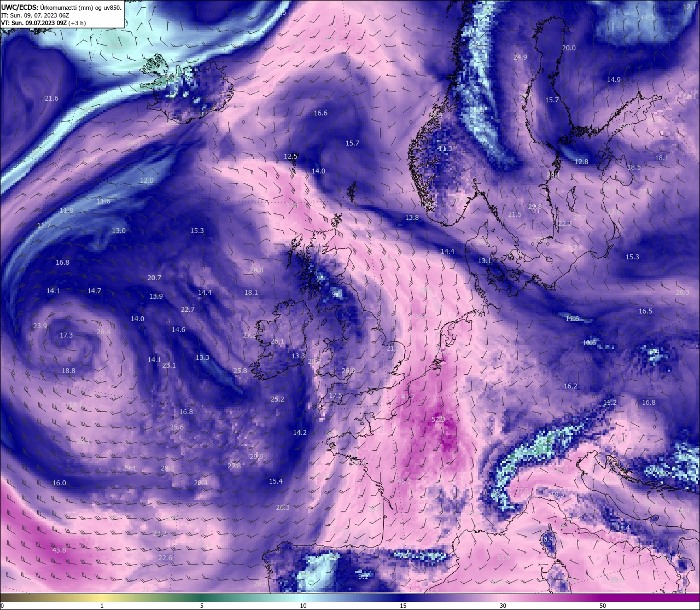Click the 18.5 value over Estonia
The image size is (700, 610).
click(x=634, y=167)
